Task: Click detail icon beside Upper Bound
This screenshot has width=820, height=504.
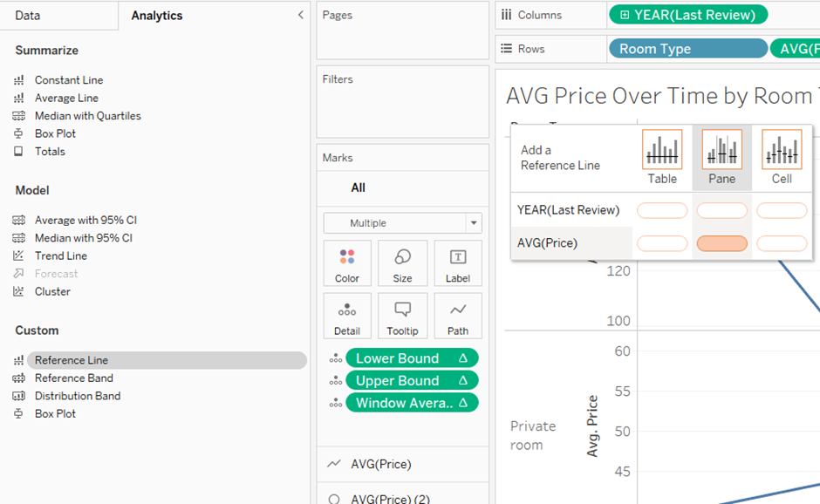Action: pos(335,381)
